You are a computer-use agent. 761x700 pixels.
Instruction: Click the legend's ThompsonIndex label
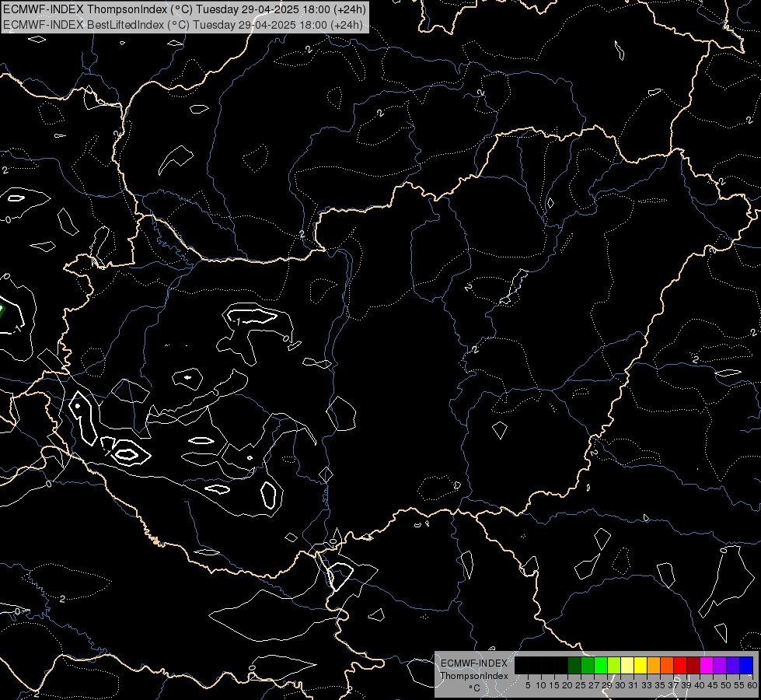click(473, 676)
